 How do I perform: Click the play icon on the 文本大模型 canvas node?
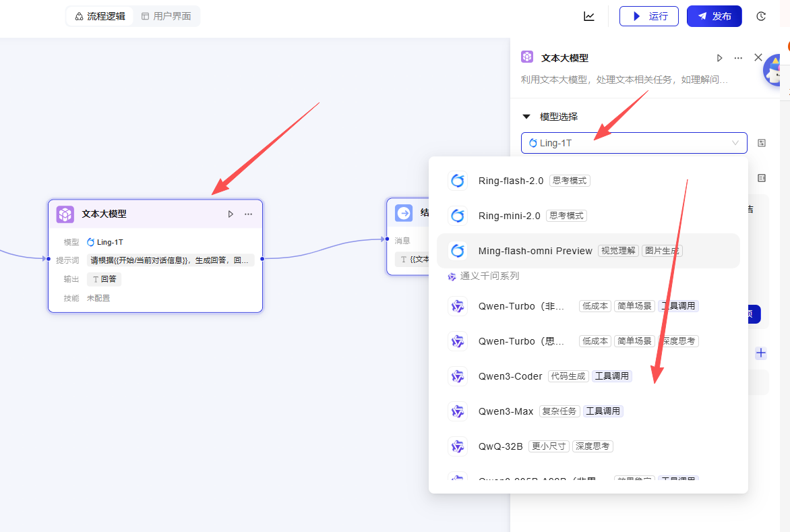tap(230, 213)
